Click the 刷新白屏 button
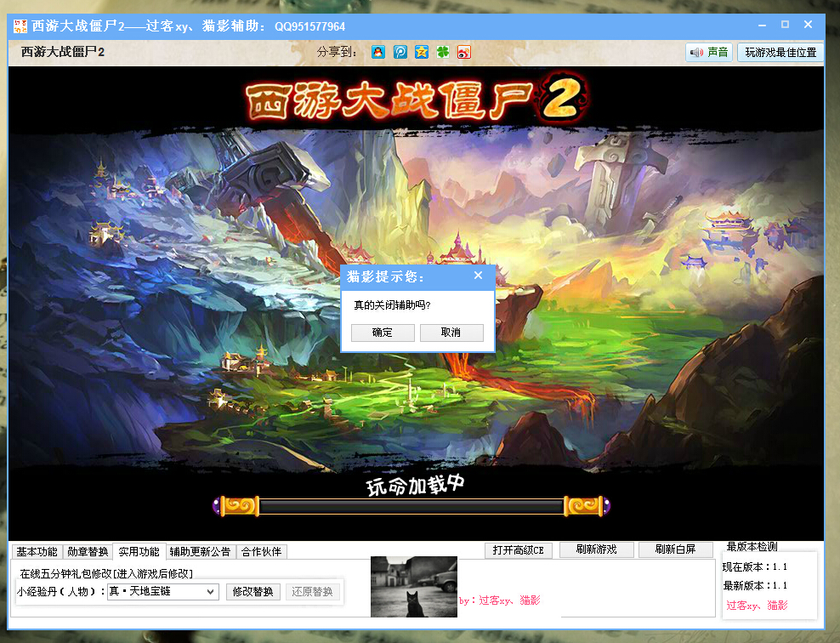Screen dimensions: 840x643 click(676, 549)
